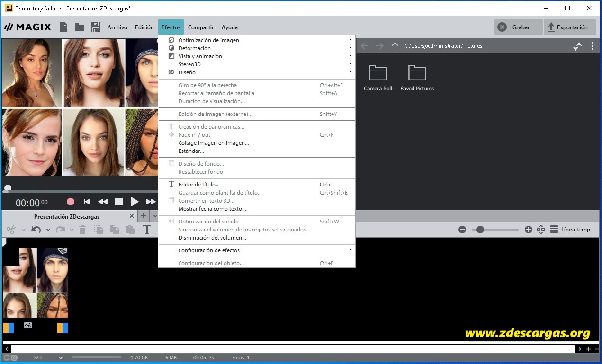Viewport: 602px width, 364px height.
Task: Delete selected object with trash icon
Action: click(82, 230)
